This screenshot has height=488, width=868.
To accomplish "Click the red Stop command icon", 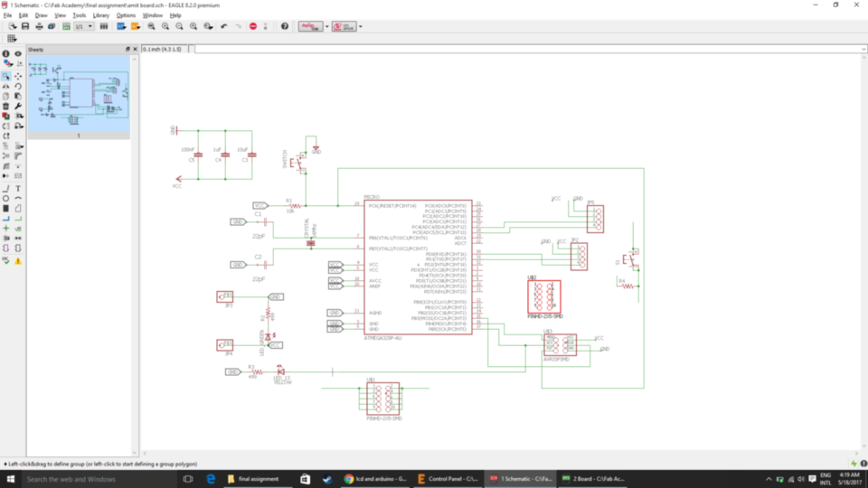I will [253, 26].
